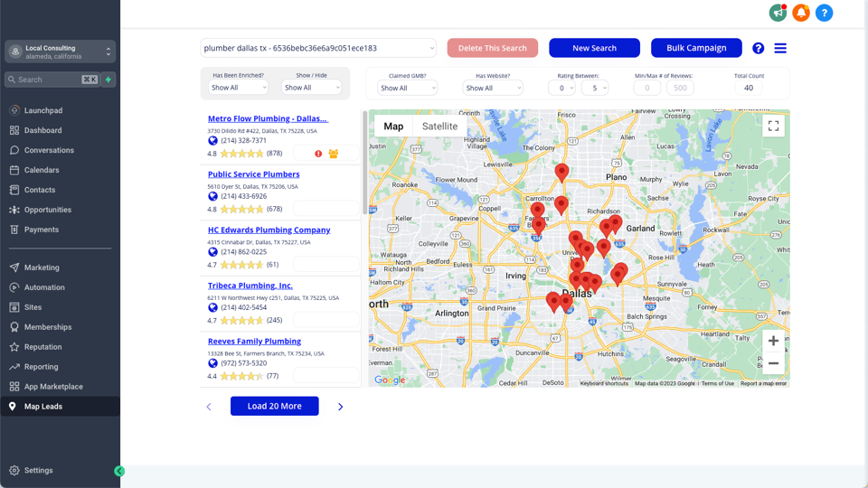Click the New Search button
The width and height of the screenshot is (868, 488).
point(595,48)
